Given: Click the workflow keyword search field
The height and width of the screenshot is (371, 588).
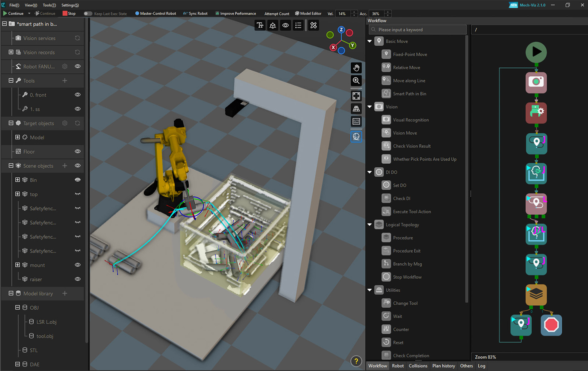Looking at the screenshot, I should [418, 30].
